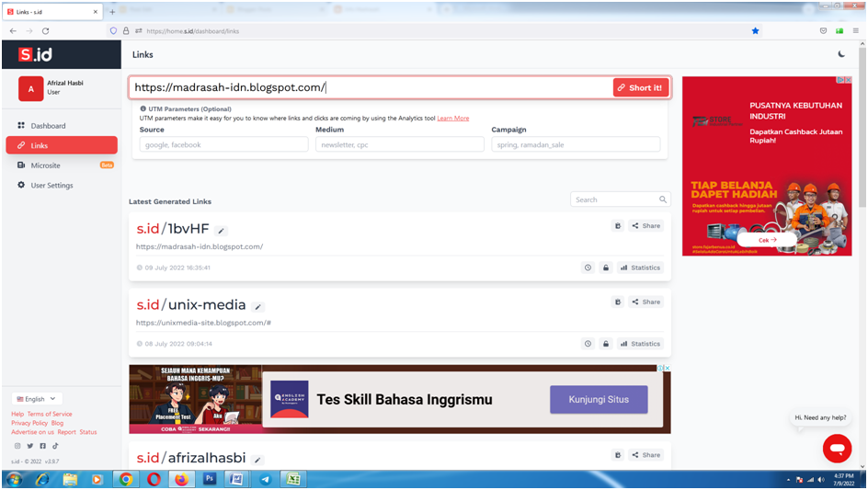Share the s.id/1bvHF link
Image resolution: width=868 pixels, height=490 pixels.
coord(646,226)
